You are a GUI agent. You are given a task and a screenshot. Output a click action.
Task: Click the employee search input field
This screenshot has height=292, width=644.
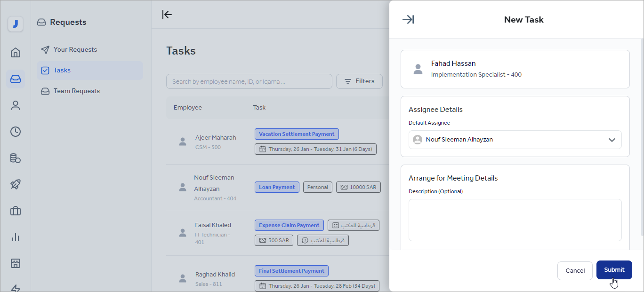249,81
